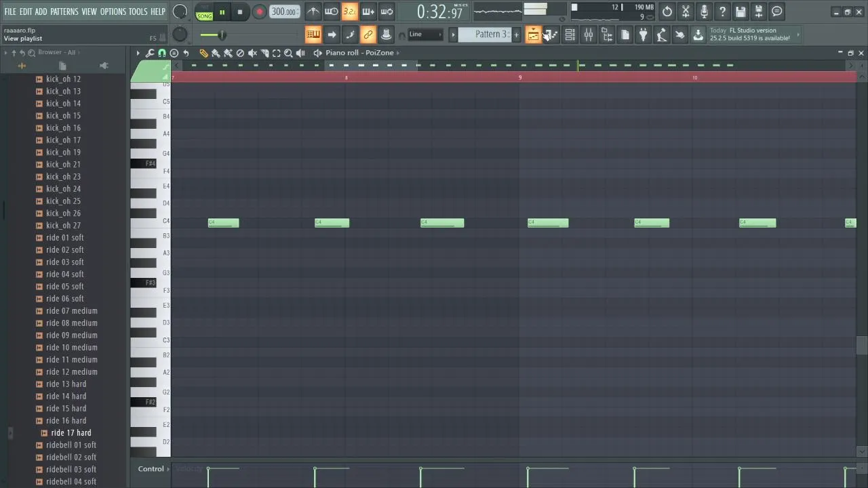This screenshot has height=488, width=868.
Task: Select the ride 17 hard sample
Action: pos(71,433)
